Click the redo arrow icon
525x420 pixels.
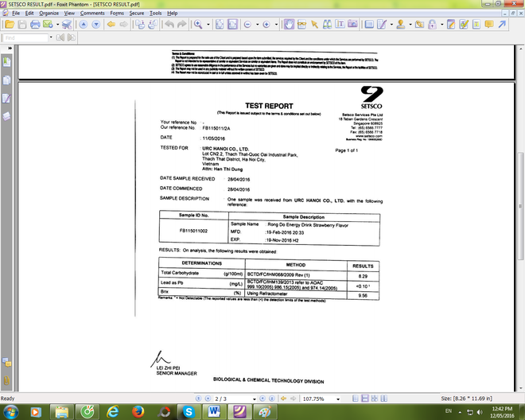point(182,25)
